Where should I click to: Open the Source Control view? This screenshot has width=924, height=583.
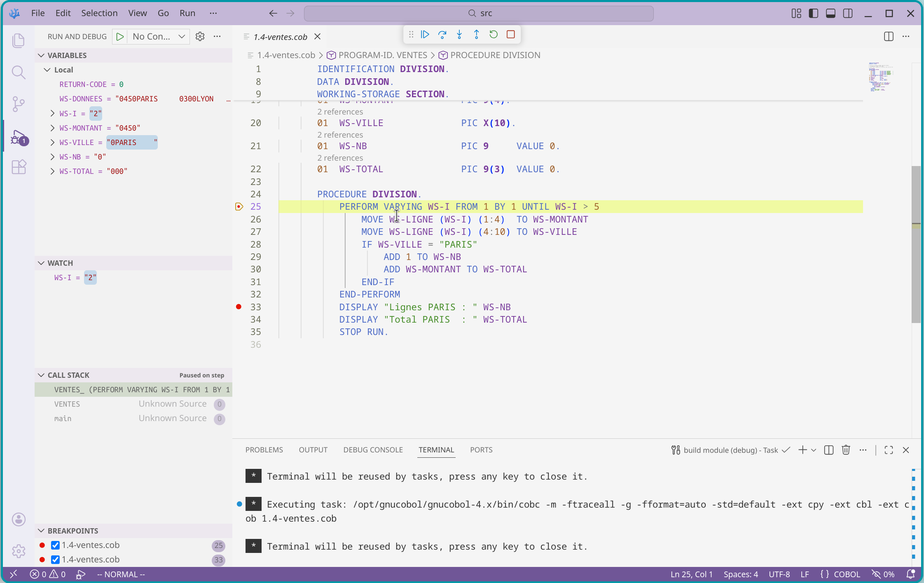click(x=19, y=104)
